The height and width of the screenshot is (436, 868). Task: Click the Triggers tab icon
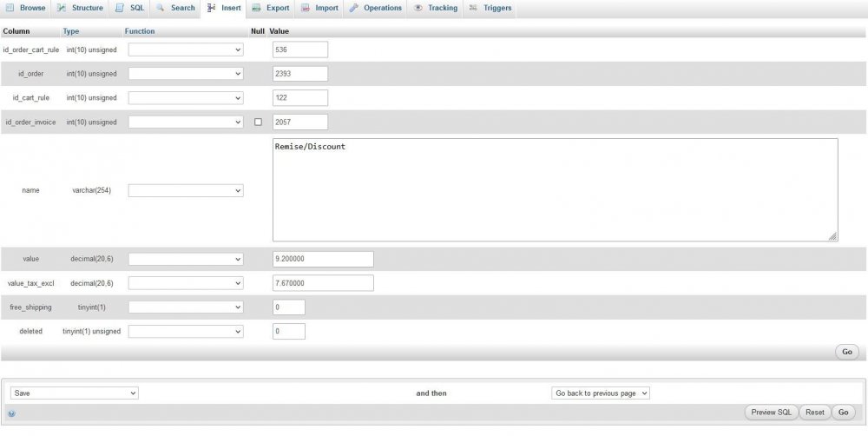coord(473,8)
